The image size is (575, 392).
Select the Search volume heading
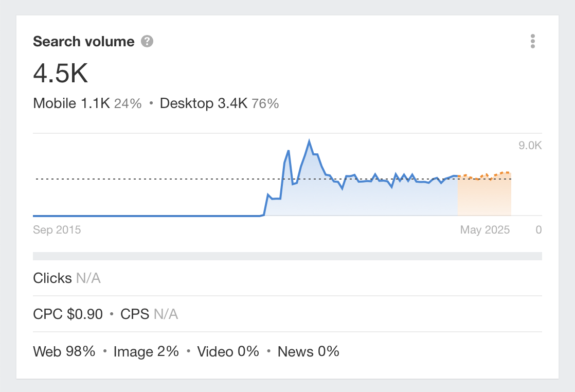pos(84,41)
